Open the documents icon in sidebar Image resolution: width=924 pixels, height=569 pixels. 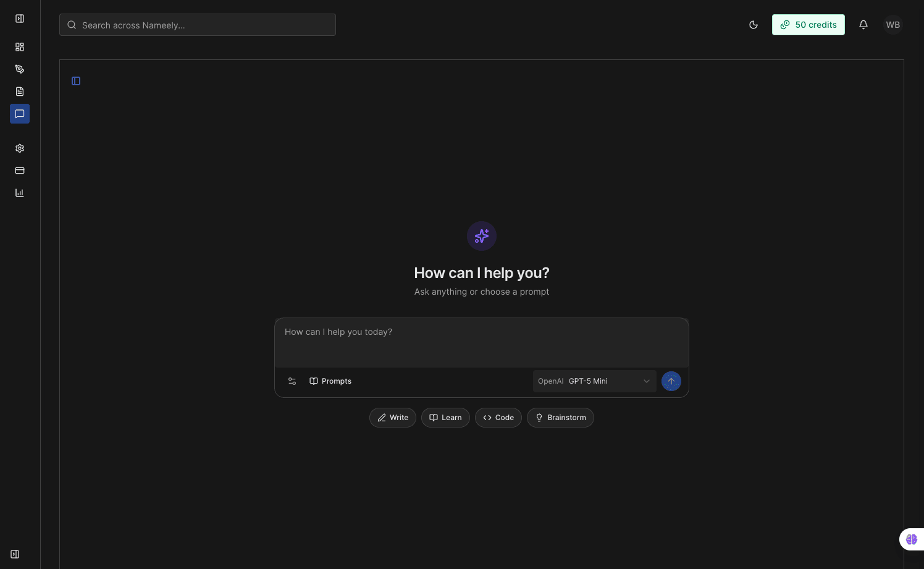tap(19, 91)
